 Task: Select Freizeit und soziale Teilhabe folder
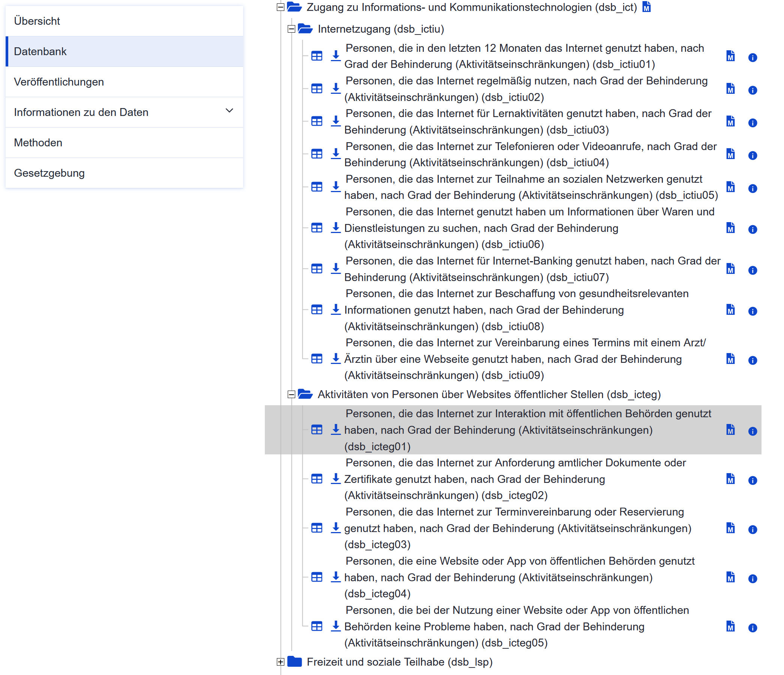click(400, 662)
